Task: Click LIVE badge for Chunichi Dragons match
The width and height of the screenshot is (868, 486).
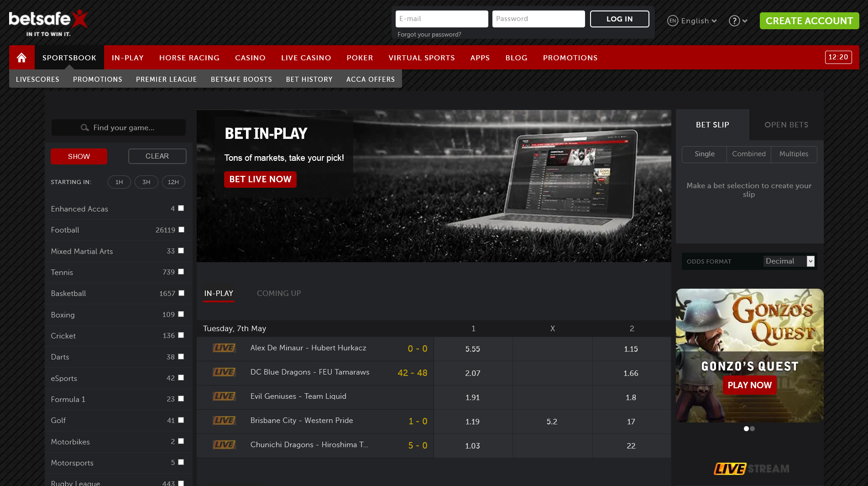Action: tap(224, 445)
